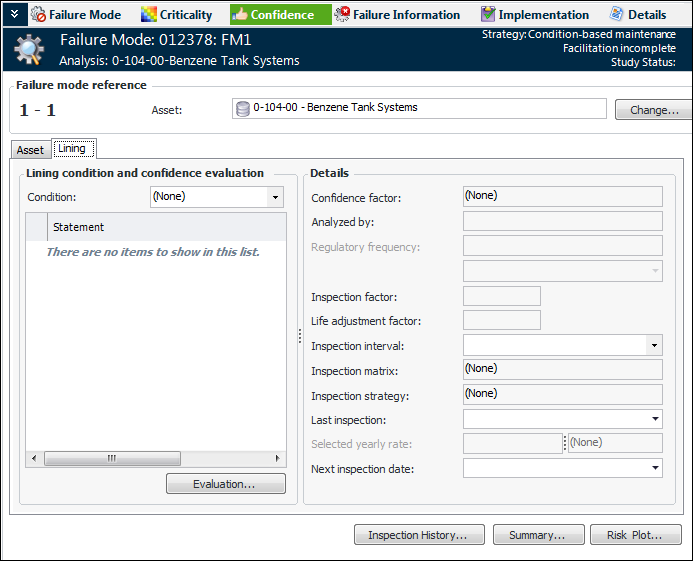The image size is (693, 561).
Task: Click the Criticality color matrix icon
Action: [148, 15]
